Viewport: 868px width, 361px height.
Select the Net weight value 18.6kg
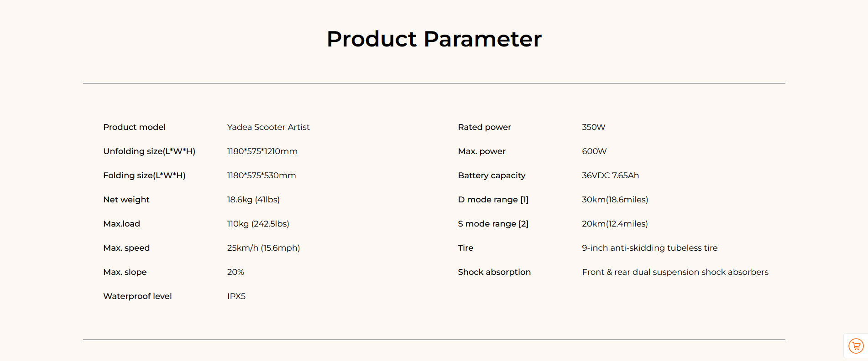click(253, 200)
